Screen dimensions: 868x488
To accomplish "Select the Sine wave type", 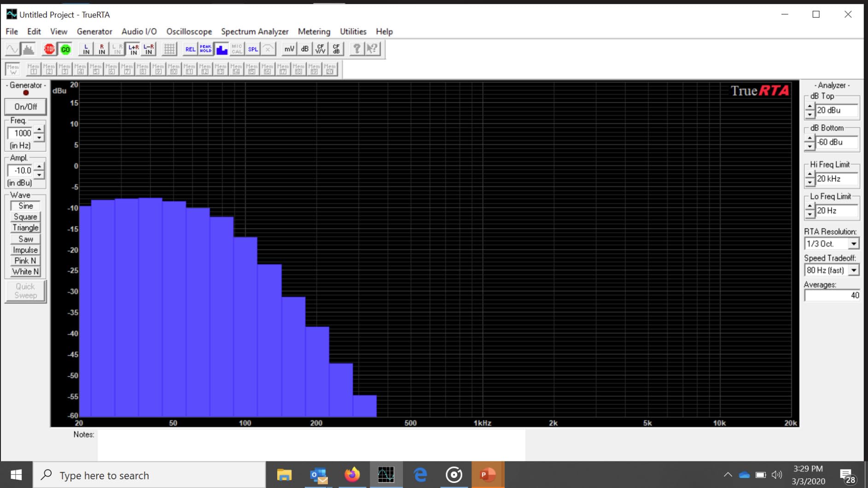I will [25, 206].
